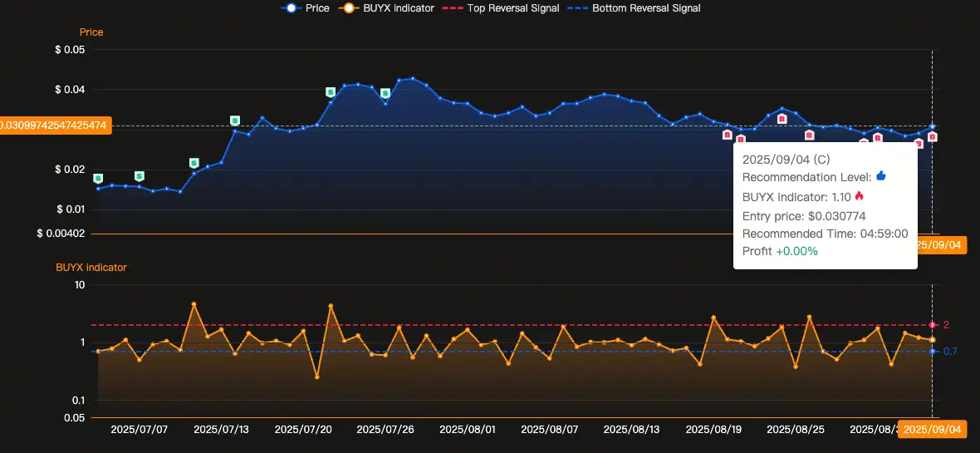
Task: Click the 2025/07/13 date label
Action: [x=222, y=430]
